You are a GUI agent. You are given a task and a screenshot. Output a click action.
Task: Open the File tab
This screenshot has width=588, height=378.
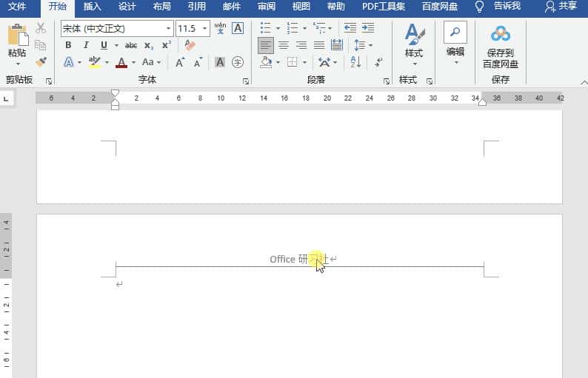pyautogui.click(x=17, y=7)
